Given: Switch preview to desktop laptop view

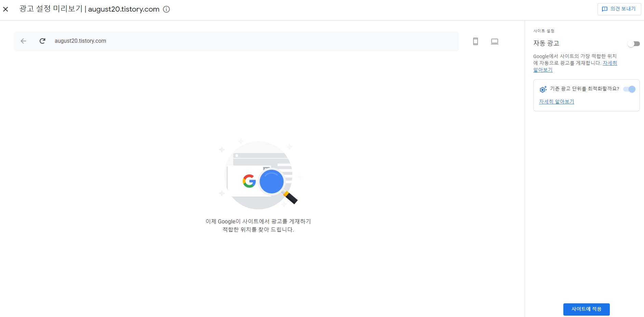Looking at the screenshot, I should coord(495,41).
